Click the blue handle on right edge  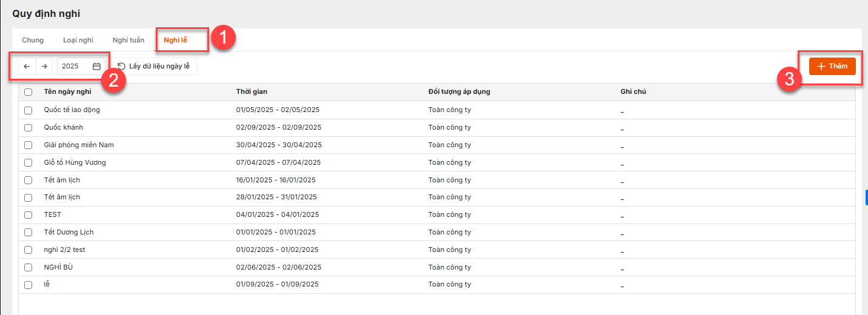[866, 197]
